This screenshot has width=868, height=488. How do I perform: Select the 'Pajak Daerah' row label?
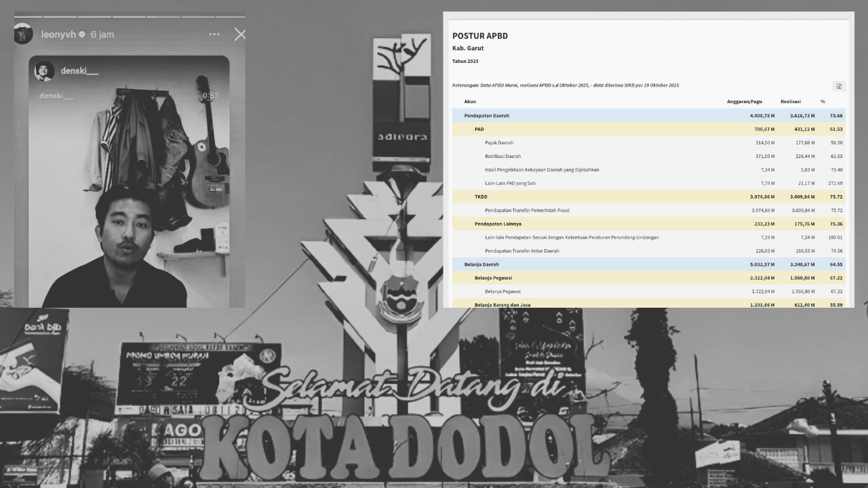499,143
